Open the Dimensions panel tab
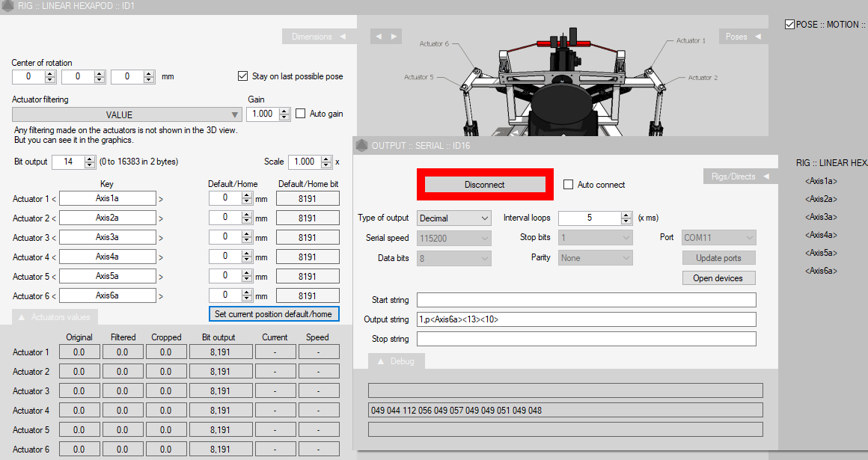Image resolution: width=868 pixels, height=460 pixels. (317, 37)
